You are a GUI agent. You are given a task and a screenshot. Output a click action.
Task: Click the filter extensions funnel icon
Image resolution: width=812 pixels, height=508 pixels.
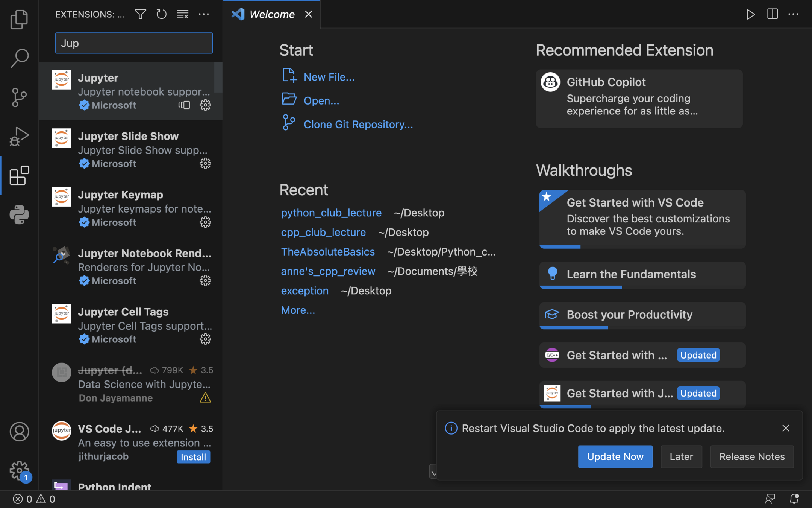140,14
